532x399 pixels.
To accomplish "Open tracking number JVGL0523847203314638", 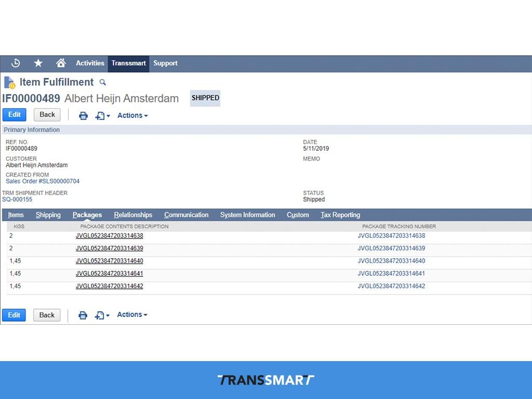I will 391,236.
